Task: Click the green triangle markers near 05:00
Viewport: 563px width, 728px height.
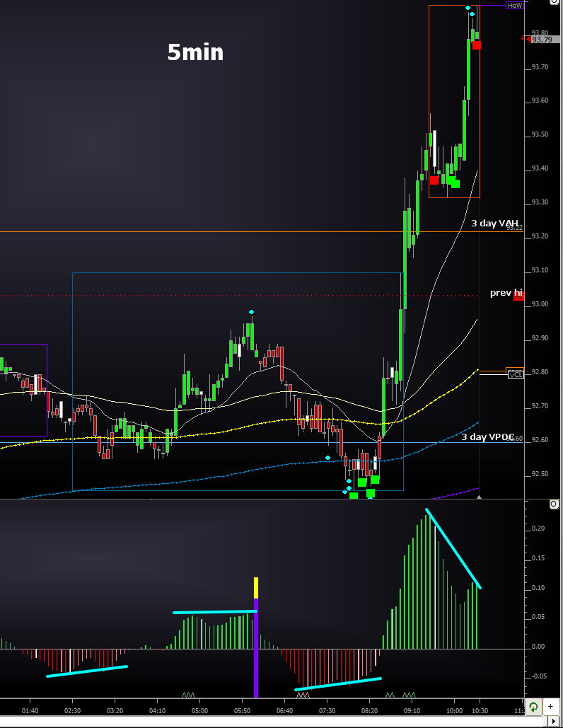Action: click(188, 695)
